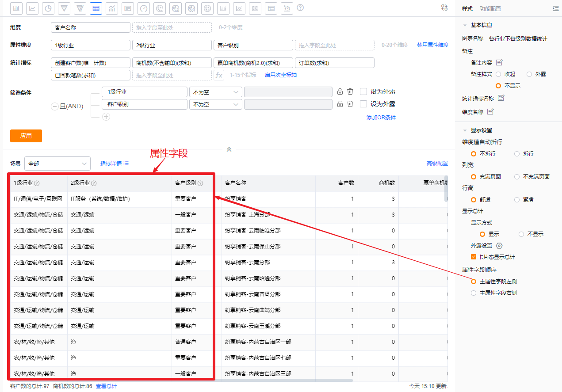Choose the line chart type icon
Image resolution: width=562 pixels, height=392 pixels.
pos(32,8)
